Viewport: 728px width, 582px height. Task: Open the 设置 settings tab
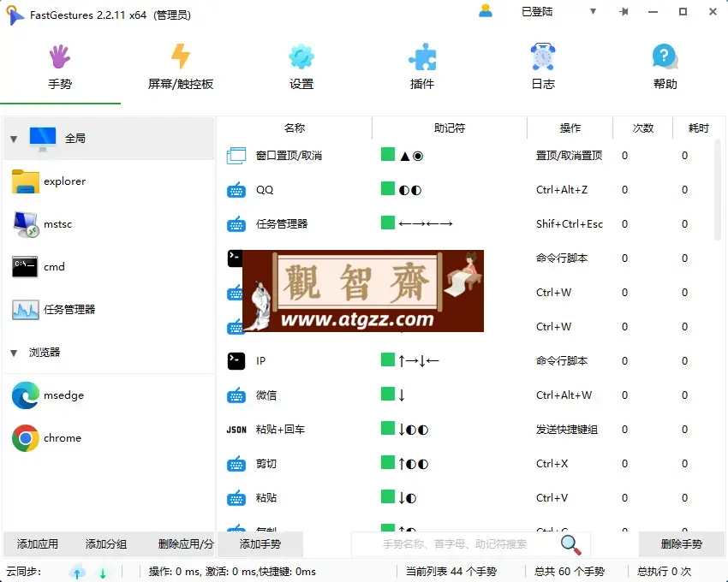(x=301, y=68)
